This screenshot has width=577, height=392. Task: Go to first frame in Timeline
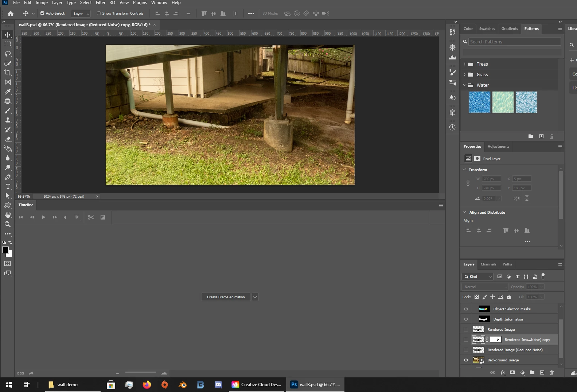click(21, 217)
